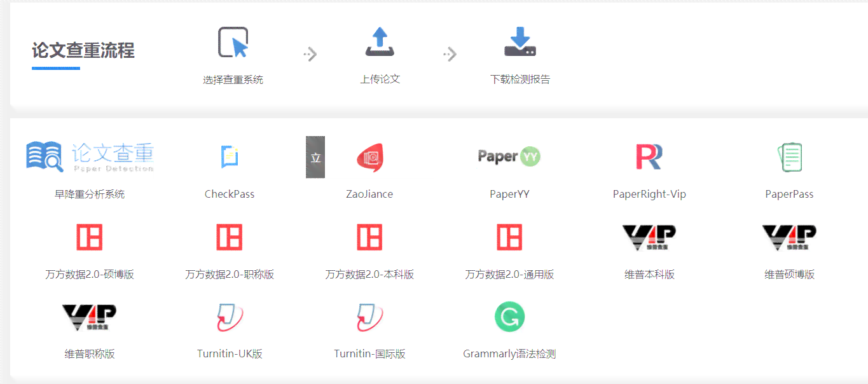Click the 万方数据2.0-硕博版 label
Image resolution: width=868 pixels, height=384 pixels.
(90, 275)
